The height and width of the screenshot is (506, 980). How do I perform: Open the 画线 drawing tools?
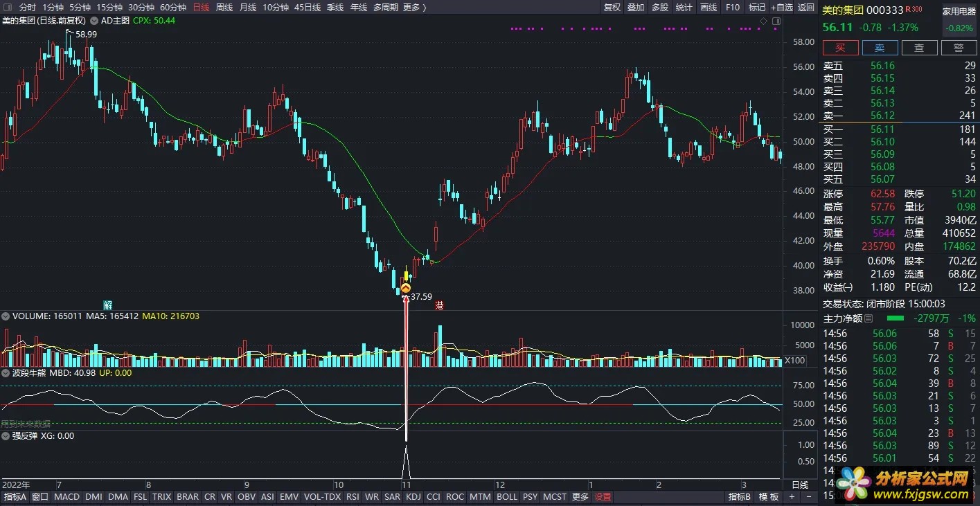(x=708, y=7)
